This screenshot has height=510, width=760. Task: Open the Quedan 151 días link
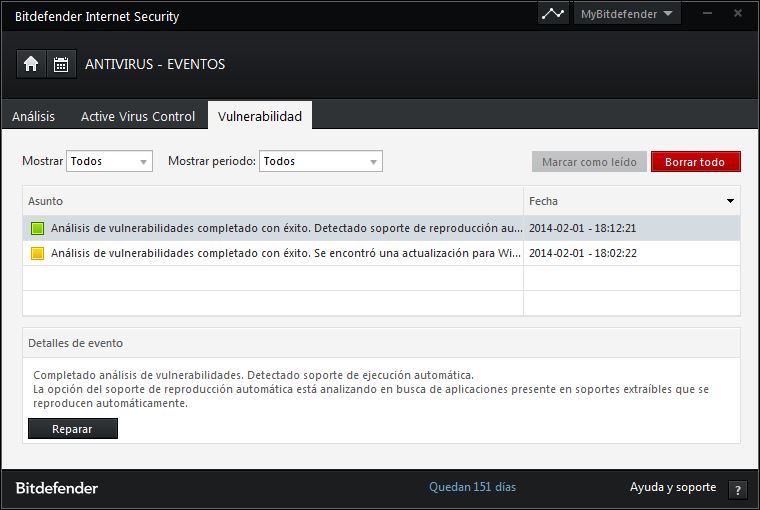(x=473, y=487)
